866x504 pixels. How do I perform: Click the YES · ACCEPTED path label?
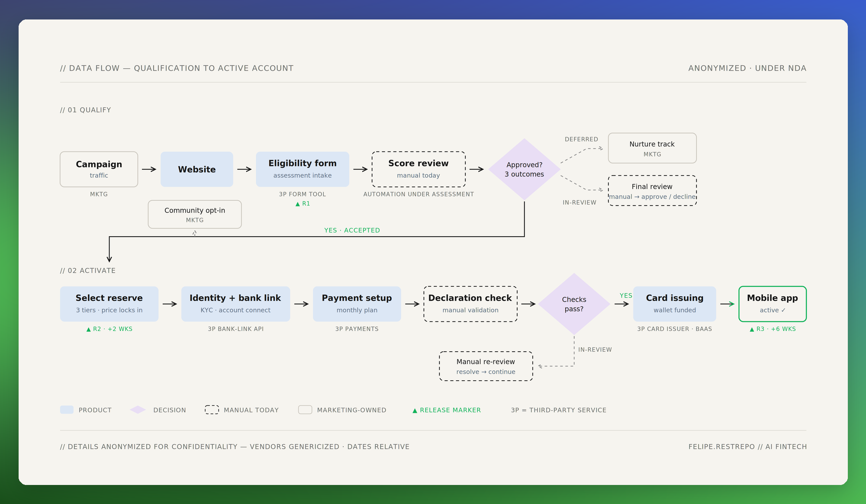pos(352,230)
